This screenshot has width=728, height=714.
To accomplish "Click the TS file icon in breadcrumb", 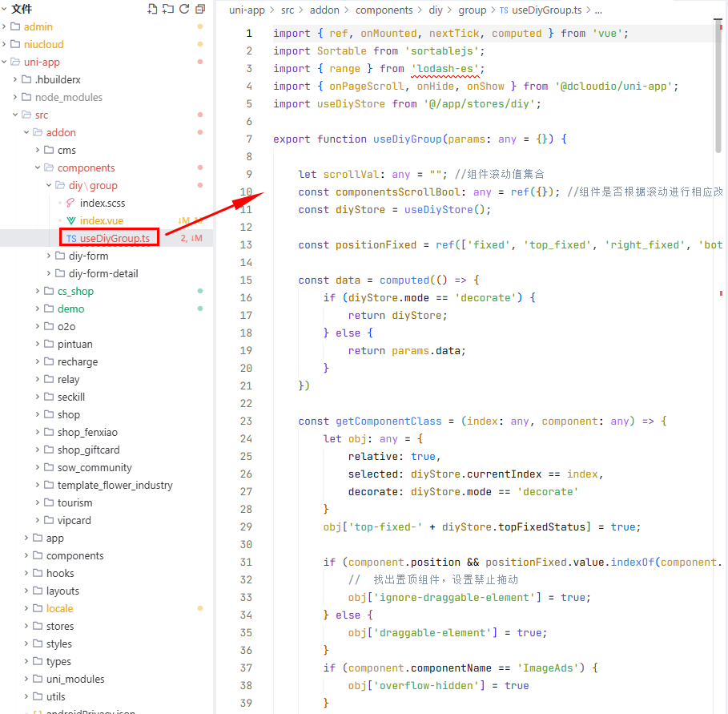I will [x=504, y=10].
